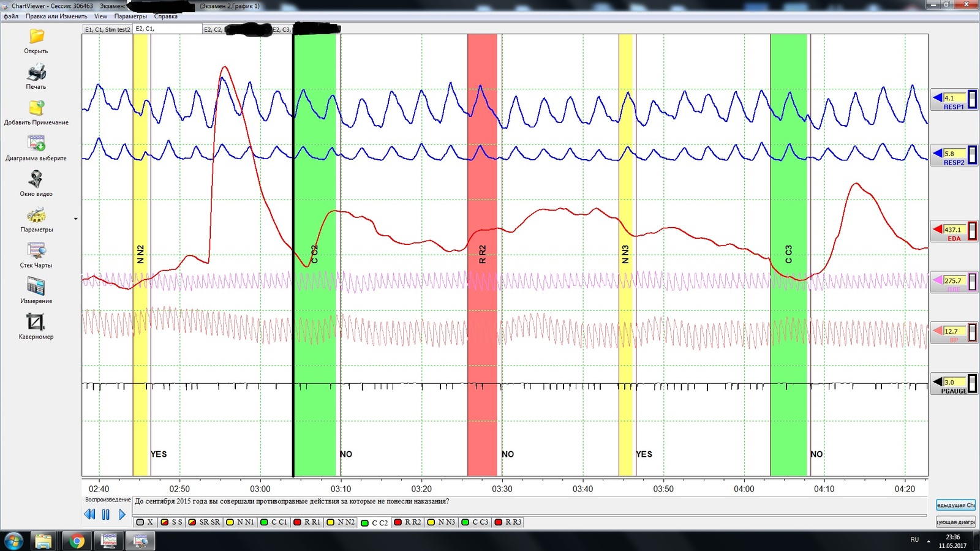Click the Стек Чарты icon
This screenshot has width=980, height=551.
(x=37, y=250)
